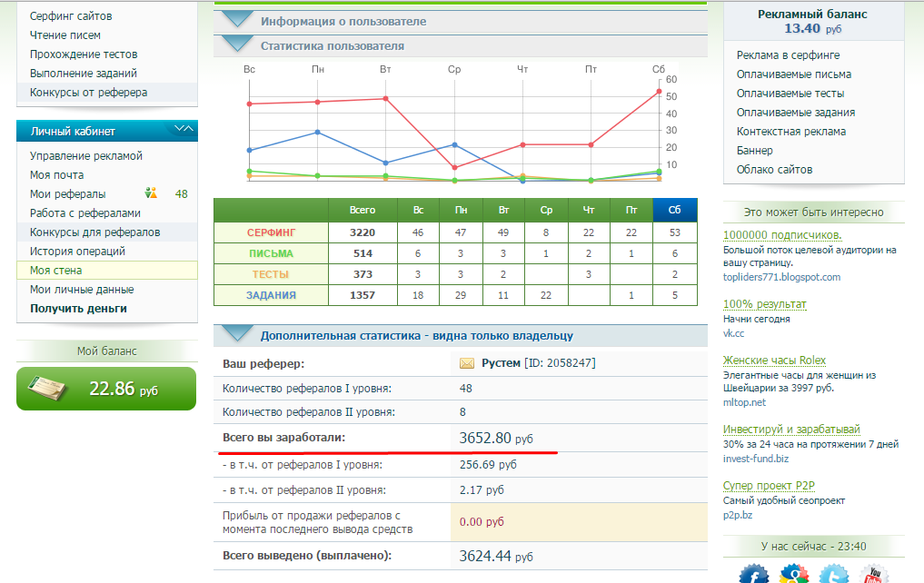Select the Сб column header in the stats table
Screen dimensions: 924x583
tap(674, 210)
